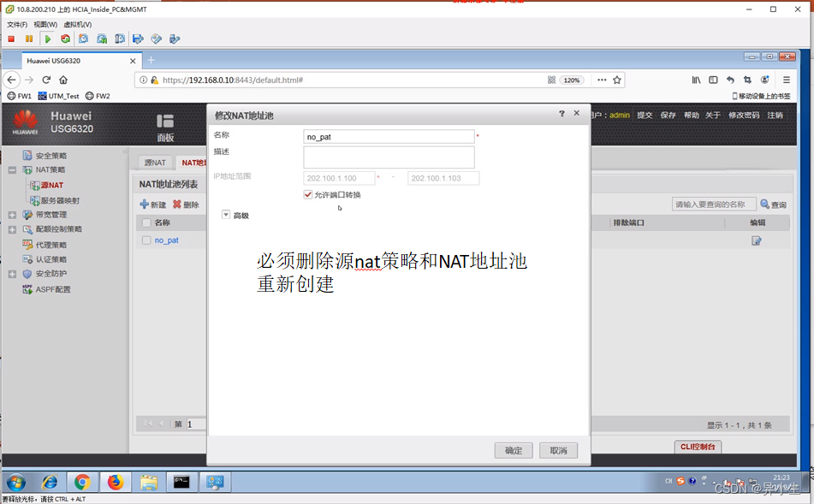Open the 虚拟机(M) menu
Image resolution: width=814 pixels, height=504 pixels.
[77, 24]
